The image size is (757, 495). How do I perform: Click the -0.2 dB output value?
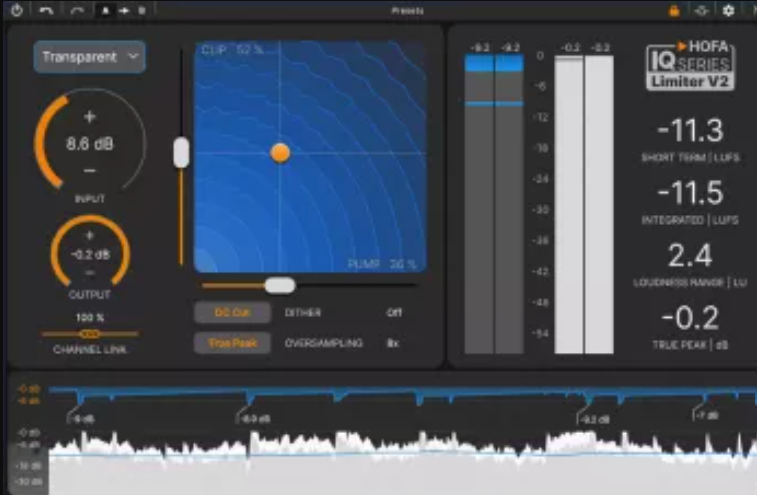point(90,255)
